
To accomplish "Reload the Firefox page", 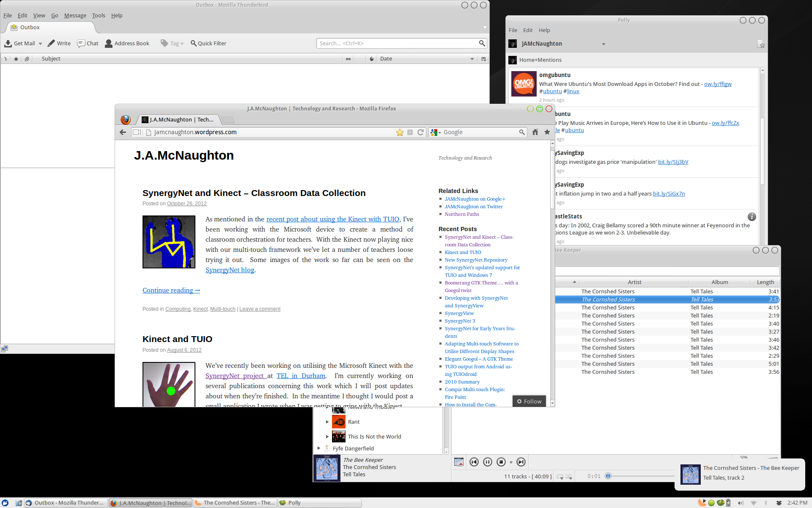I will click(x=420, y=132).
